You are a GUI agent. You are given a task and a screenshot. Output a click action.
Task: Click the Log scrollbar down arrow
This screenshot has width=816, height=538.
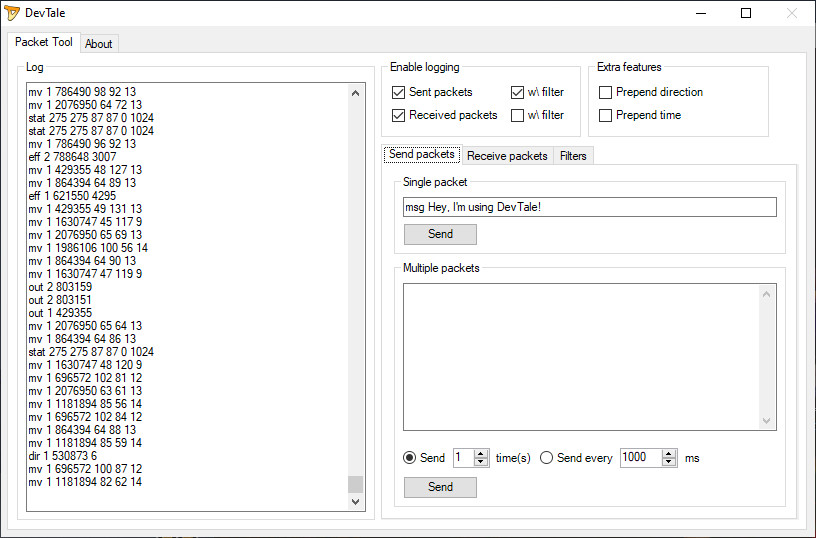point(355,502)
